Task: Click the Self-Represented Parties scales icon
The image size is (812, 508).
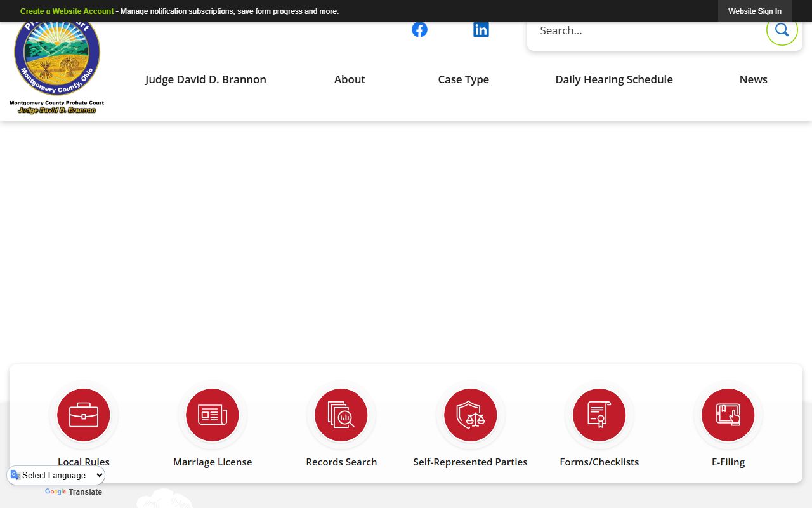Action: click(470, 415)
